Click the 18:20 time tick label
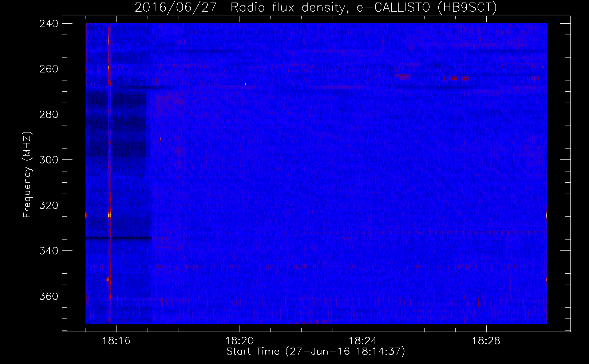Screen dimensions: 589x364 (x=240, y=341)
